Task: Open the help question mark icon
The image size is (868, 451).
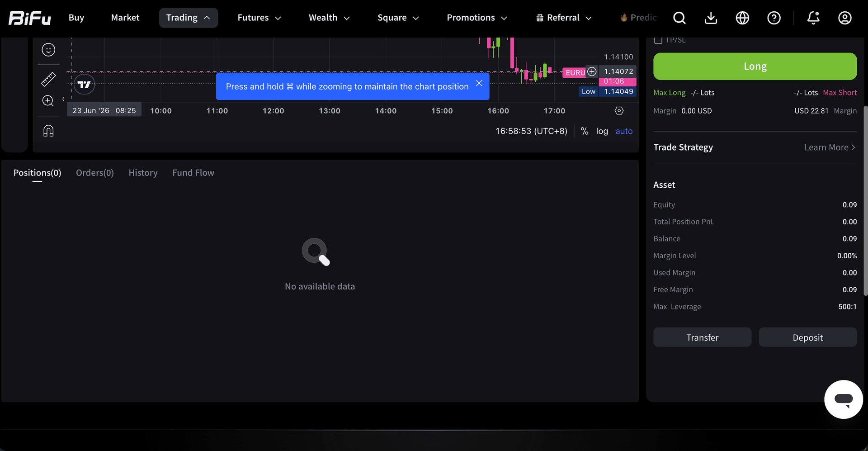Action: [x=774, y=18]
